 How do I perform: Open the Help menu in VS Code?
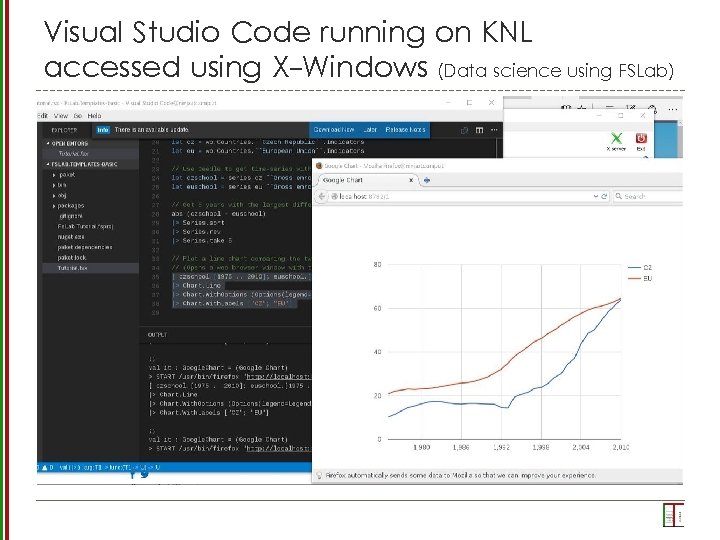94,116
